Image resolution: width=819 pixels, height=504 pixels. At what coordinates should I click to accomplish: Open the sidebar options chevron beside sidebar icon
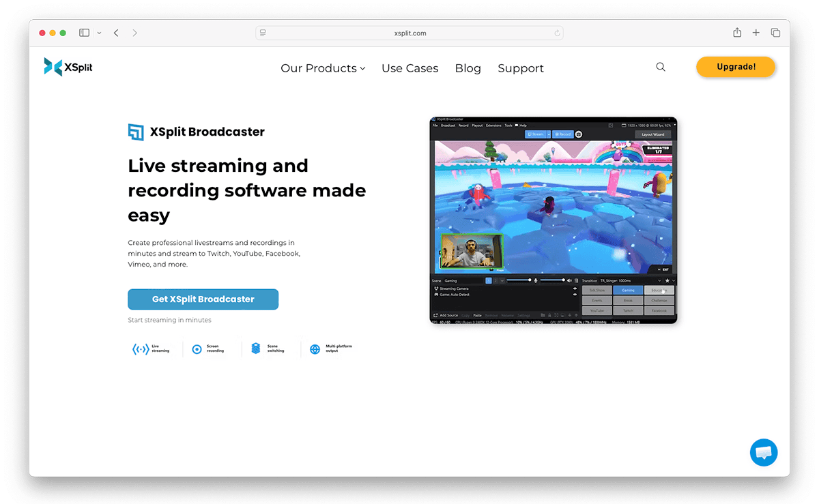99,33
